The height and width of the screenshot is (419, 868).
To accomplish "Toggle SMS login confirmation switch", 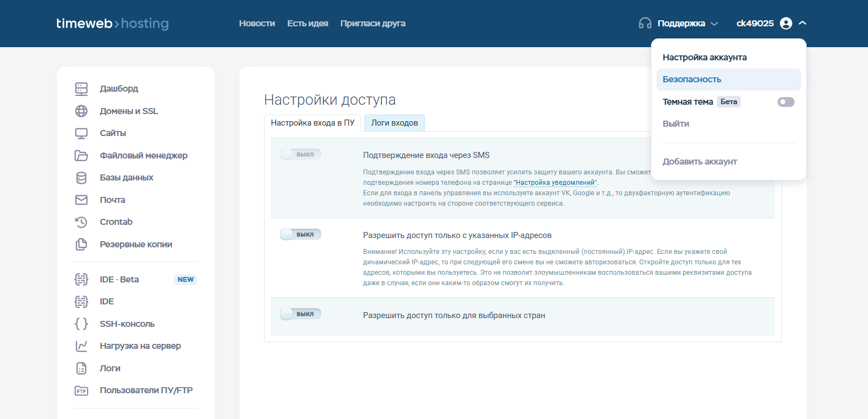I will pyautogui.click(x=300, y=155).
